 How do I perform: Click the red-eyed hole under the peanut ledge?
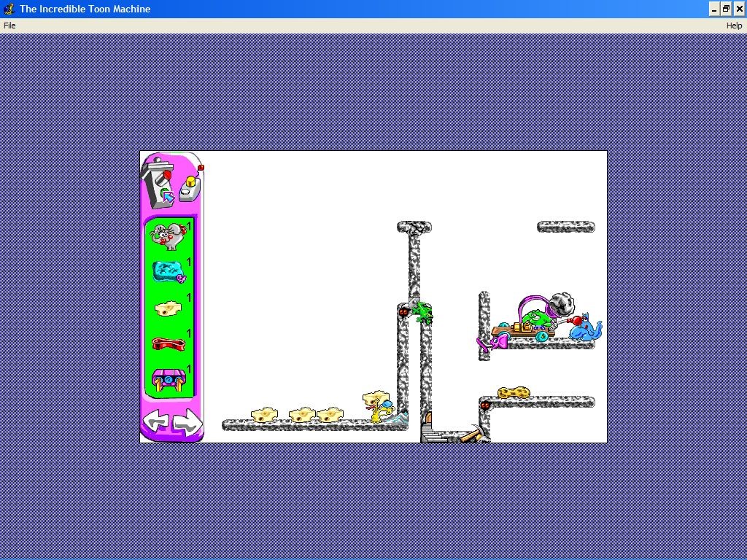[x=485, y=405]
